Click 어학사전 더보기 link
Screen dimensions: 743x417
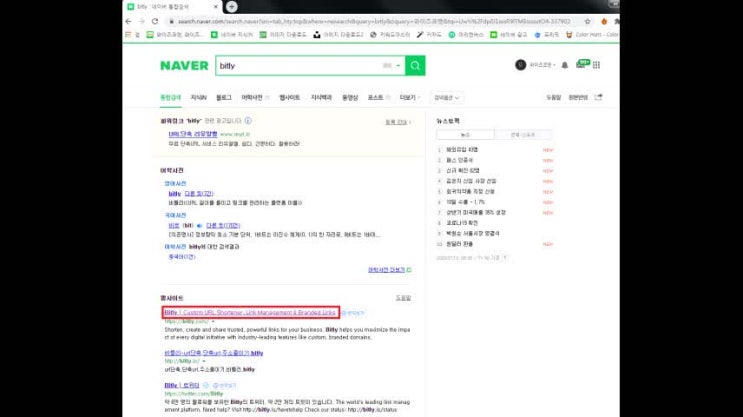point(386,270)
